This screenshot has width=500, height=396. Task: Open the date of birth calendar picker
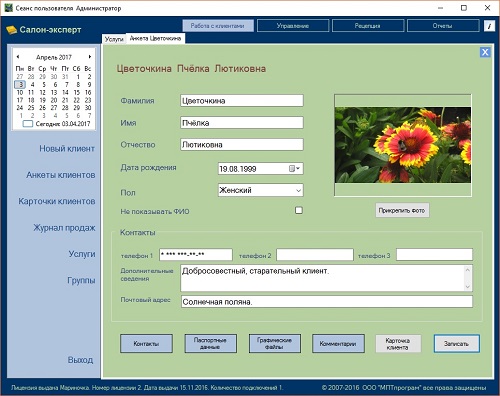pos(294,169)
